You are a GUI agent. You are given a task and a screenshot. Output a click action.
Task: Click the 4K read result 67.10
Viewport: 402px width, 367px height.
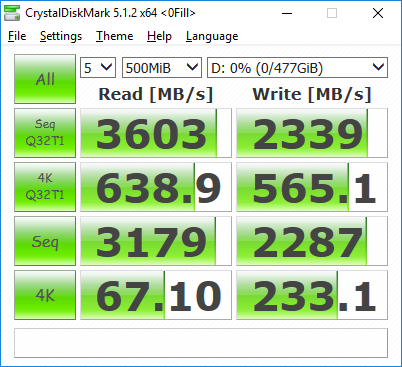(x=156, y=295)
